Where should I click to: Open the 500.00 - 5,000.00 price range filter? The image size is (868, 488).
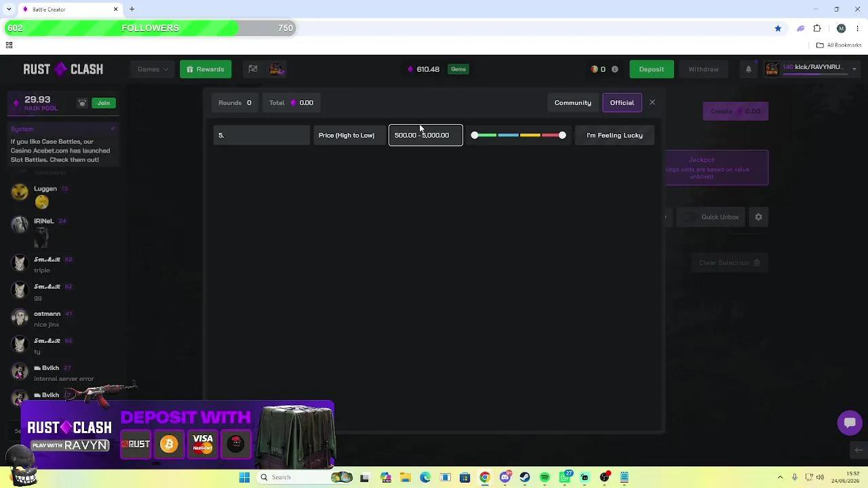coord(426,135)
